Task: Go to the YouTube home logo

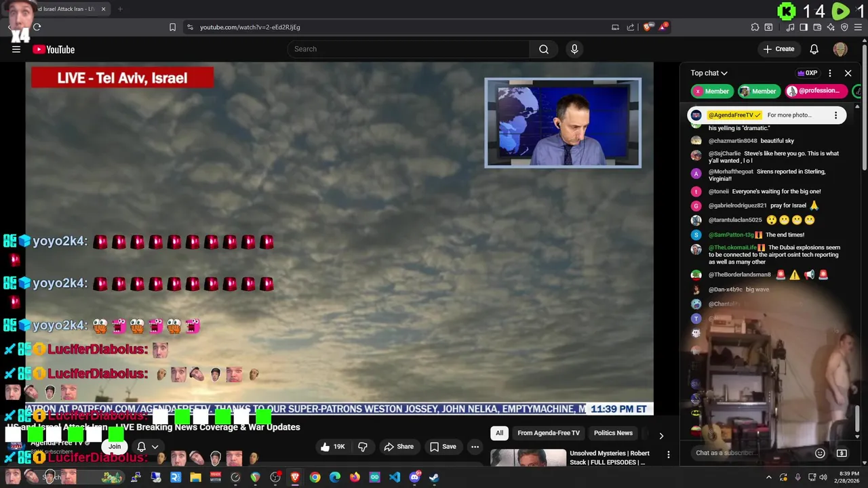Action: click(54, 49)
